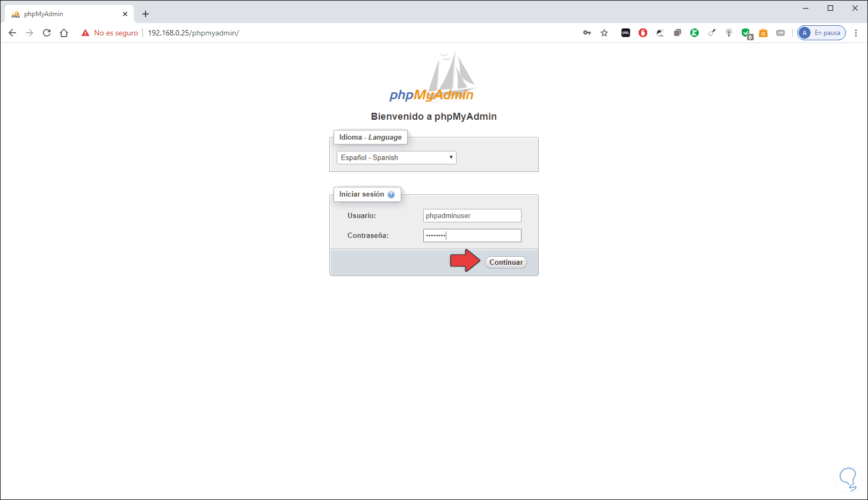Open the red stop-hand adblock extension

tap(643, 33)
